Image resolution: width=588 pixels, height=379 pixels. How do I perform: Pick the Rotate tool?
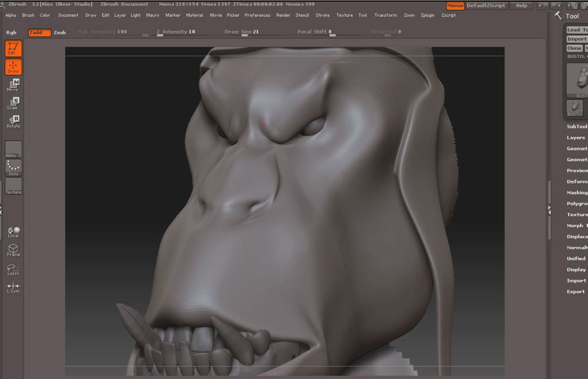(13, 122)
